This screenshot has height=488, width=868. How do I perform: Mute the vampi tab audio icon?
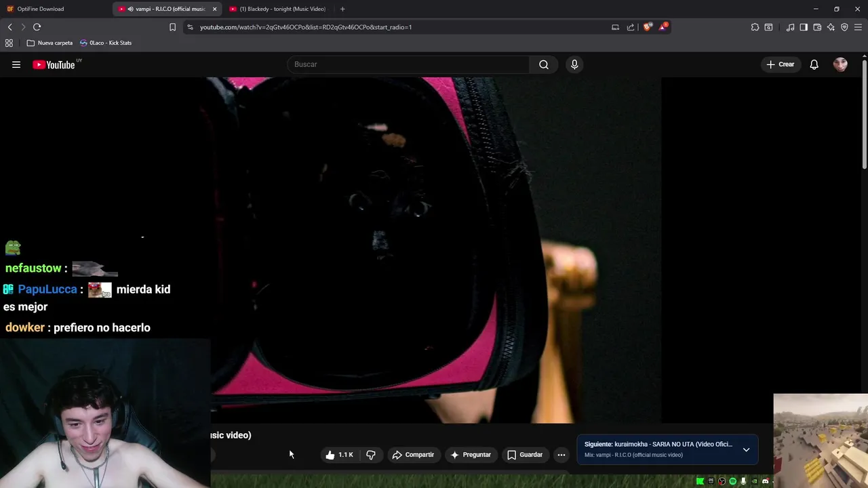[x=130, y=9]
